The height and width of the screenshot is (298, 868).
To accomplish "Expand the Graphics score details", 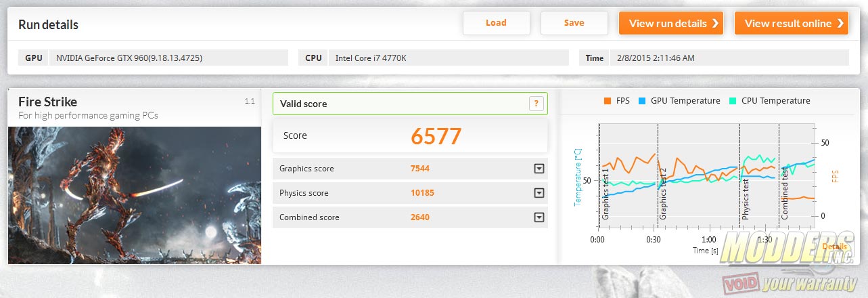I will [x=539, y=169].
